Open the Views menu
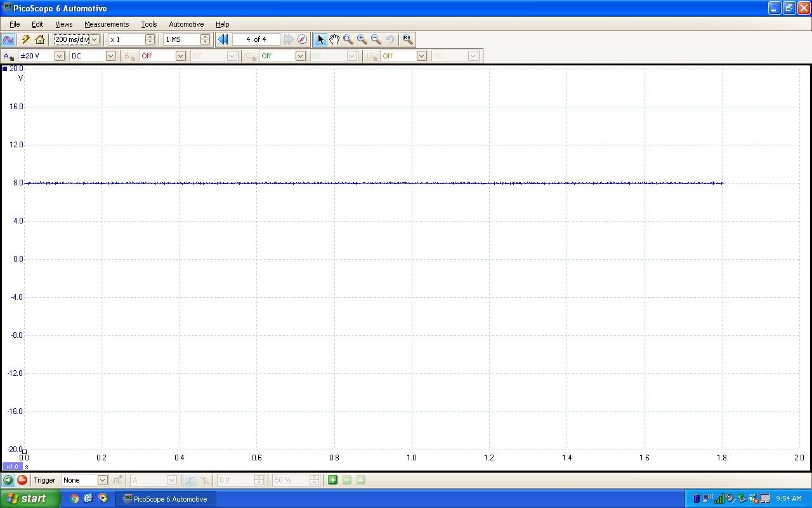812x508 pixels. tap(63, 24)
